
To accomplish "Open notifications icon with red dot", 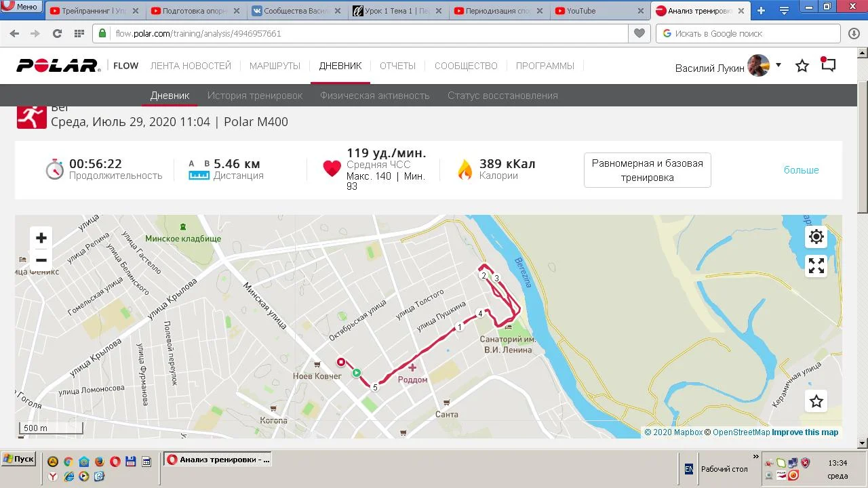I will (828, 64).
